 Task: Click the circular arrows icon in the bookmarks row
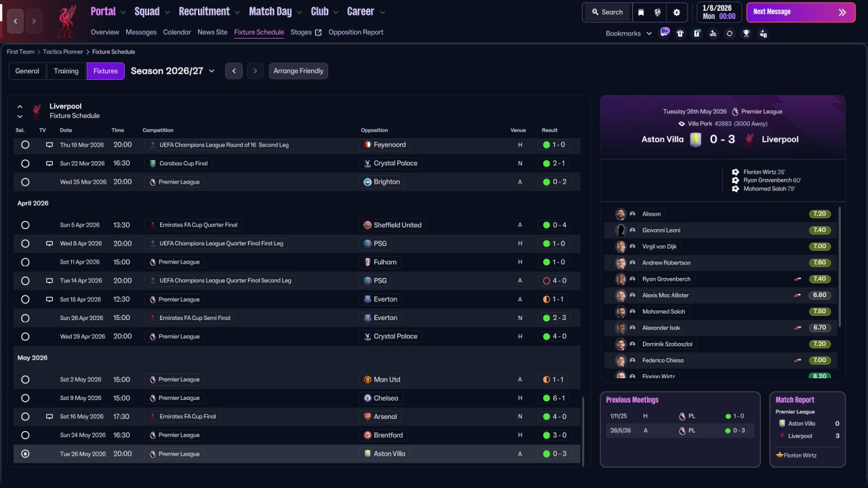pyautogui.click(x=730, y=33)
